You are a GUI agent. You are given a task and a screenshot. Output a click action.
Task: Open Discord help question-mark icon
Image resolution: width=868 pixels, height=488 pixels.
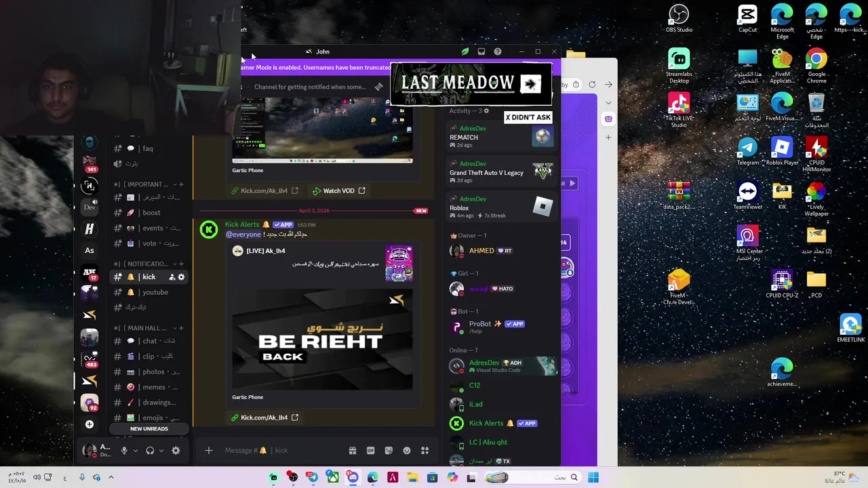click(x=498, y=52)
